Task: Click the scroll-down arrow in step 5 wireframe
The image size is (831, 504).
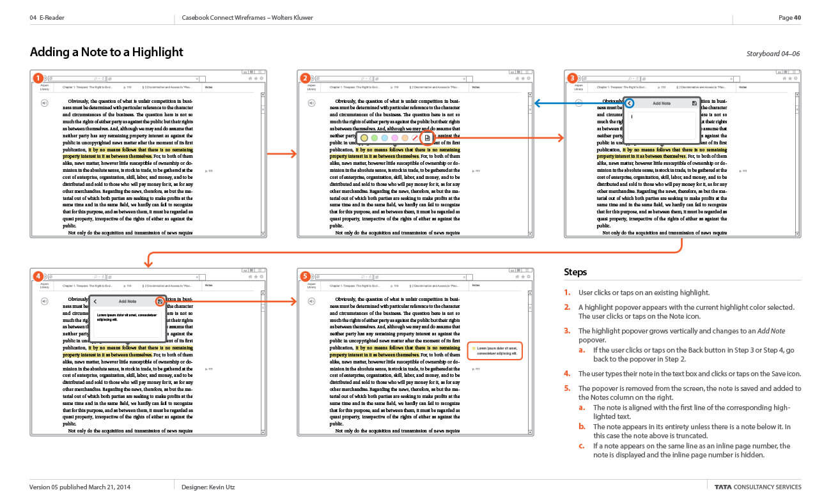Action: pos(530,432)
